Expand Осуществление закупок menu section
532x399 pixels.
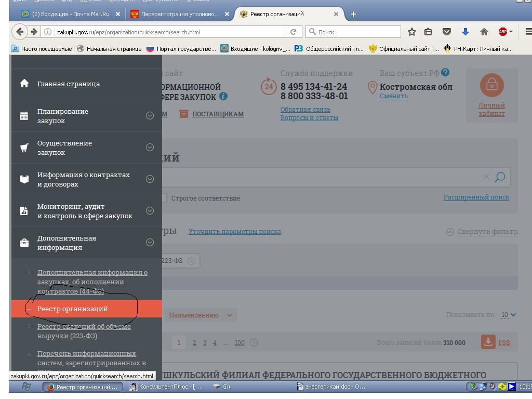tap(150, 148)
